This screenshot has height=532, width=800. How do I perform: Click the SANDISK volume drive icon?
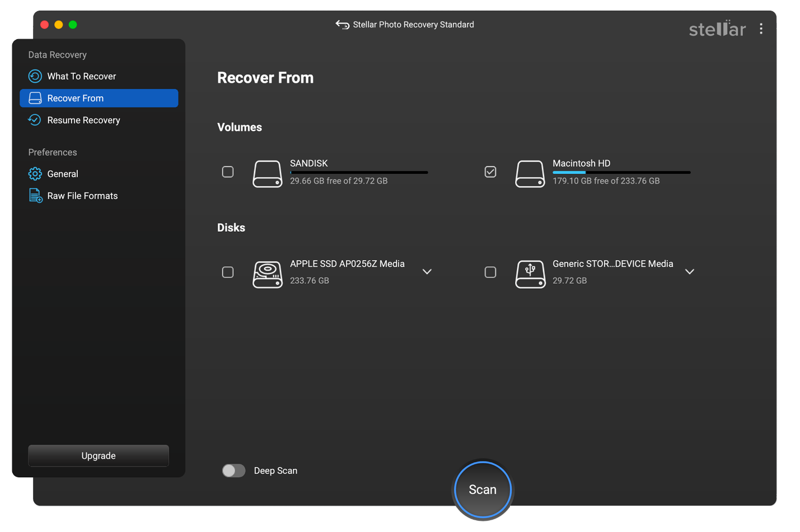[x=267, y=173]
